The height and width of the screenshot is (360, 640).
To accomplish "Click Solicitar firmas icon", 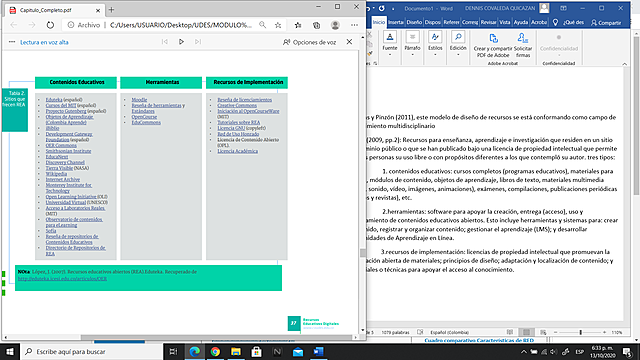I will [523, 45].
